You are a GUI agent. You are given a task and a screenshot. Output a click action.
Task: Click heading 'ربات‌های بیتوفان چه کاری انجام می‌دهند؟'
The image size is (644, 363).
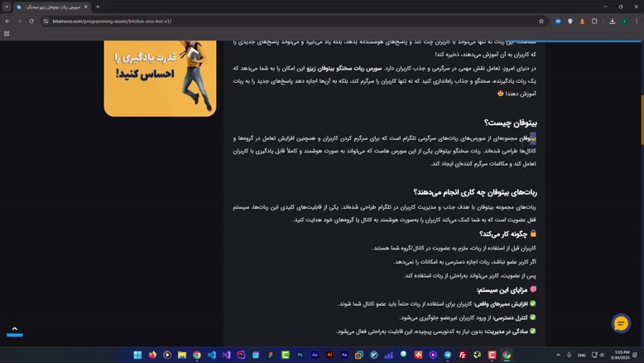[x=475, y=192]
